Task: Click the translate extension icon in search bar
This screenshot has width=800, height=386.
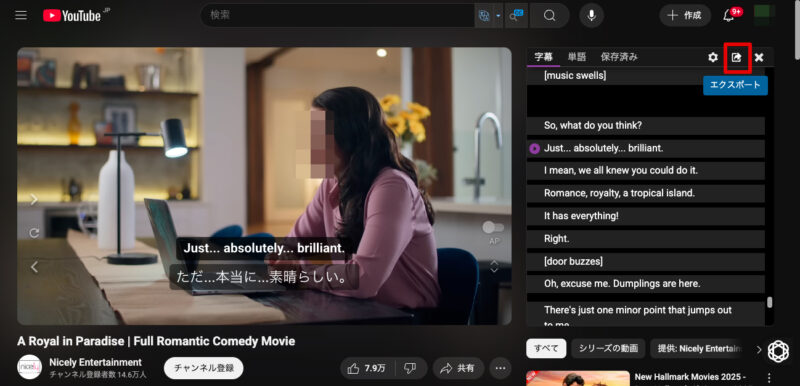Action: pyautogui.click(x=484, y=16)
